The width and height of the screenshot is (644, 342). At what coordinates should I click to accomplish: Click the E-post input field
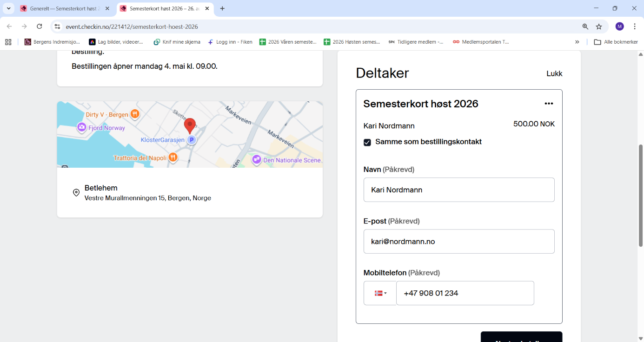tap(458, 242)
